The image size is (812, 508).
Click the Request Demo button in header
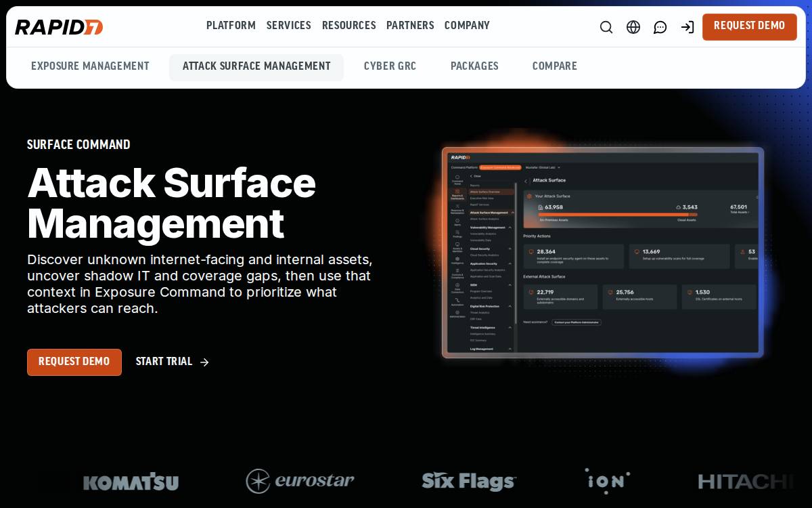[750, 27]
